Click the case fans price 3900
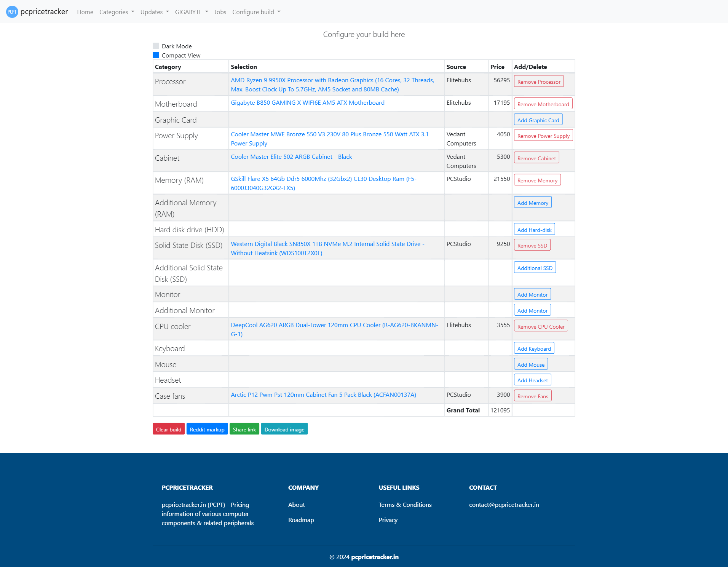Viewport: 728px width, 567px height. [503, 395]
